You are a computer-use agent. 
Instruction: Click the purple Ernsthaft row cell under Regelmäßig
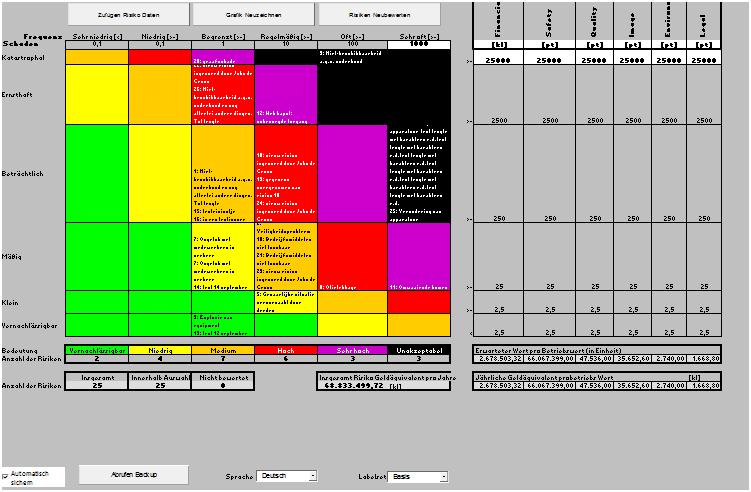286,94
